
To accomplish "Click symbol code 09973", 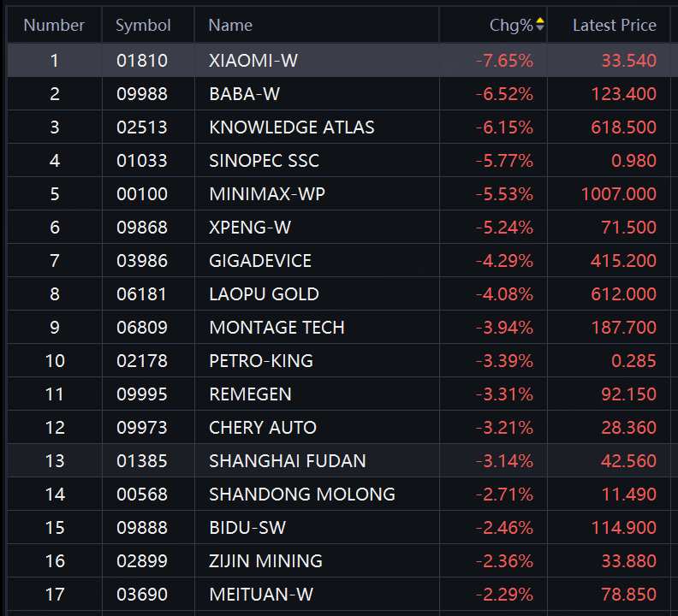I will pyautogui.click(x=142, y=428).
